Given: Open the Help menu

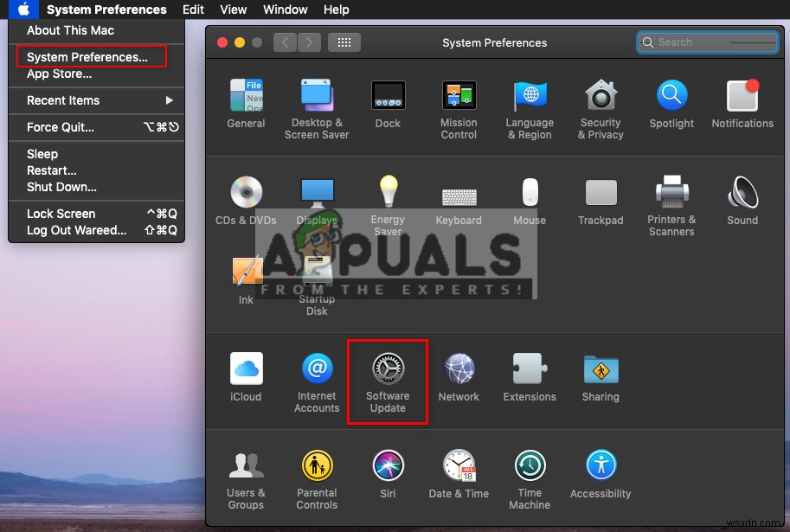Looking at the screenshot, I should (x=336, y=10).
